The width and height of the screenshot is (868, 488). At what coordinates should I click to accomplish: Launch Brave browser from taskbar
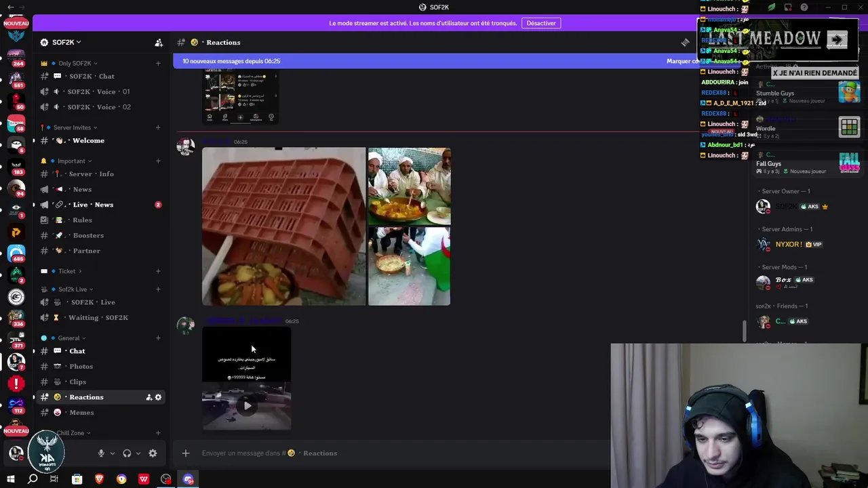99,479
